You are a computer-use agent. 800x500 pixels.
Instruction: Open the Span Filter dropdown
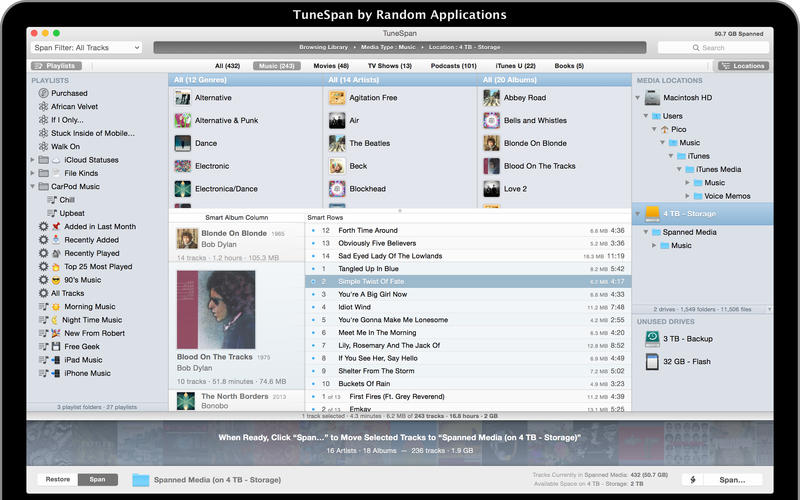click(86, 47)
